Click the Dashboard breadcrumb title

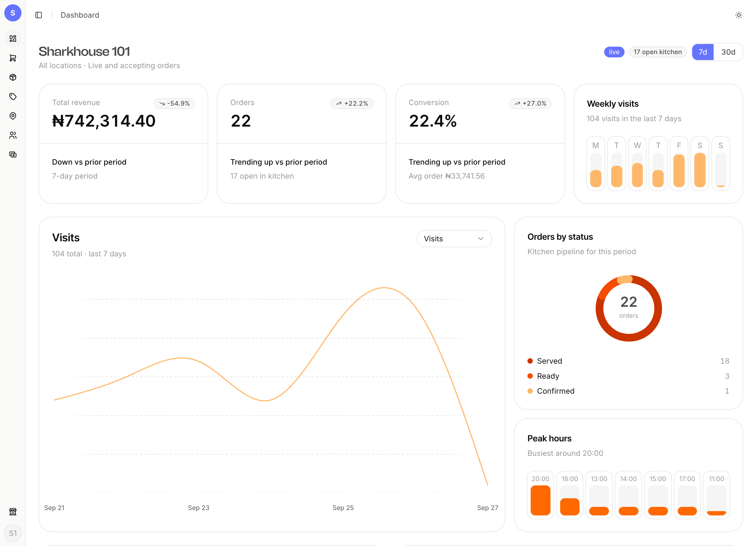tap(80, 15)
